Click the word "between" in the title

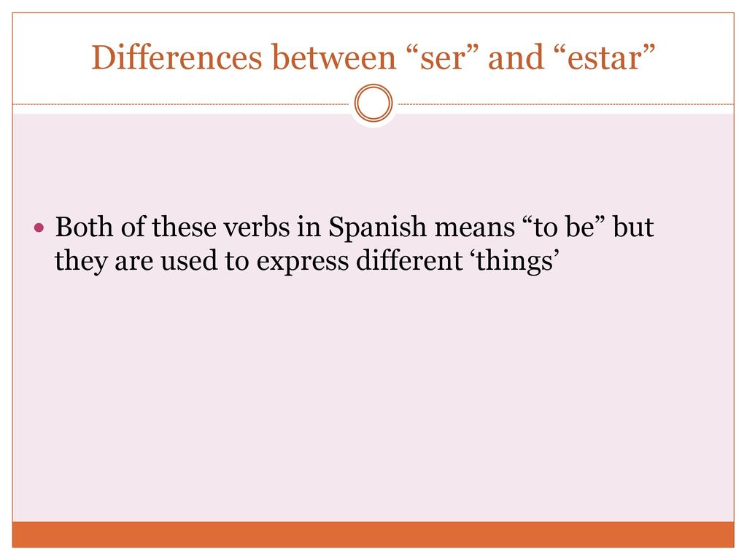[334, 58]
